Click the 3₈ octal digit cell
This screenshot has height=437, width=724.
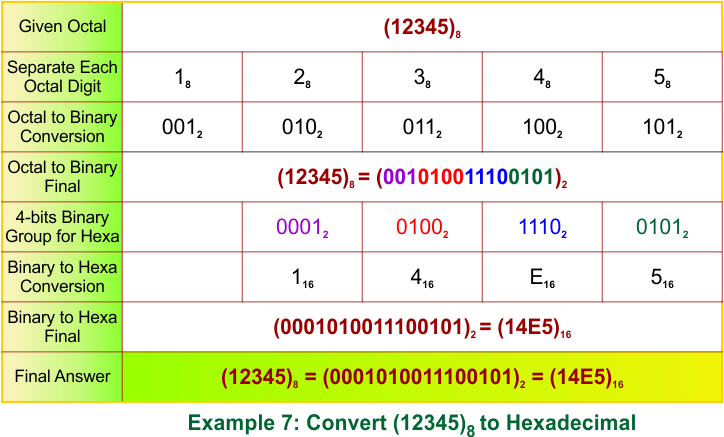pos(422,78)
